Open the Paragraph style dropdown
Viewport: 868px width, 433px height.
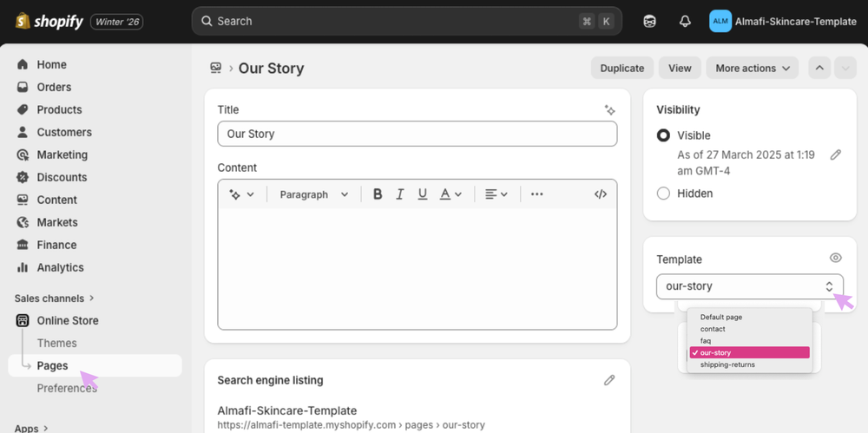pyautogui.click(x=313, y=194)
